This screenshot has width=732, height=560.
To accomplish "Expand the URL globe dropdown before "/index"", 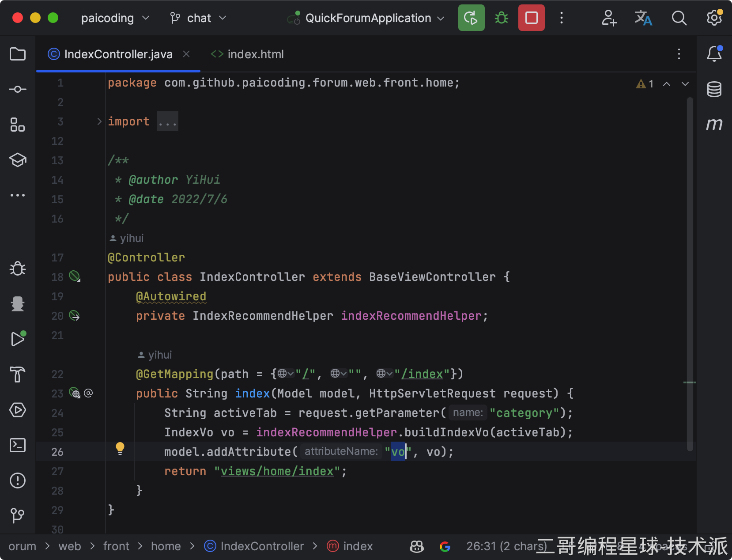I will tap(385, 374).
